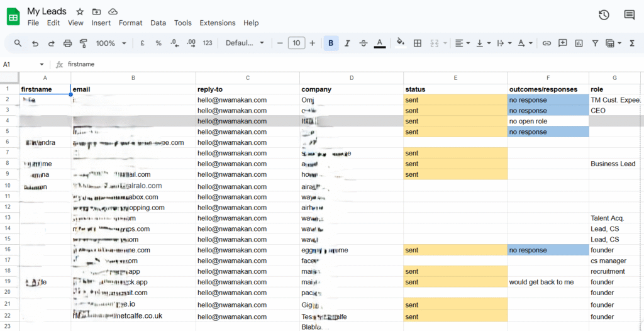
Task: Increase font size with plus button
Action: pos(312,43)
